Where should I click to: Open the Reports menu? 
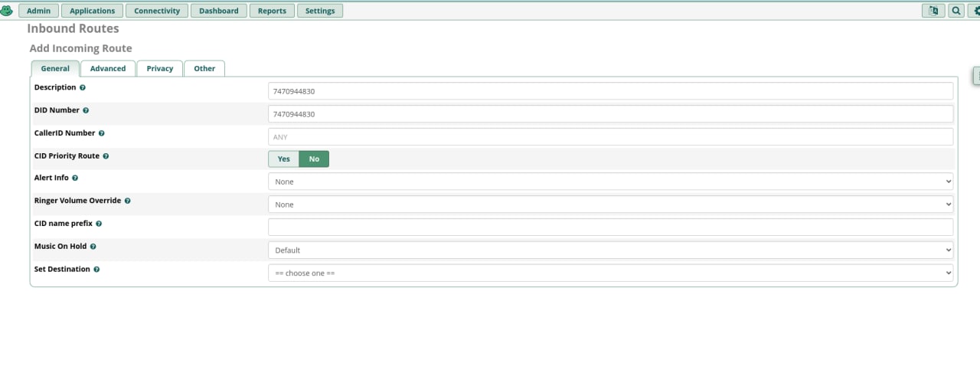272,11
